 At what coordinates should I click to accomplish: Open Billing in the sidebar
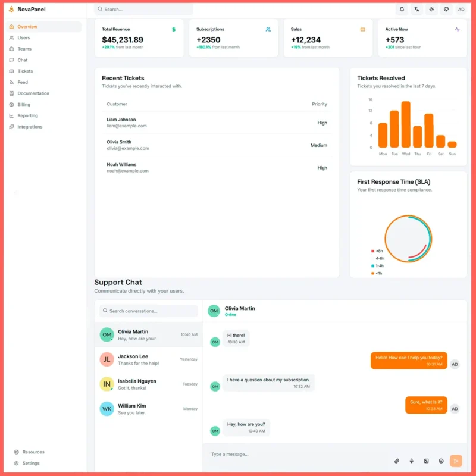pyautogui.click(x=24, y=105)
